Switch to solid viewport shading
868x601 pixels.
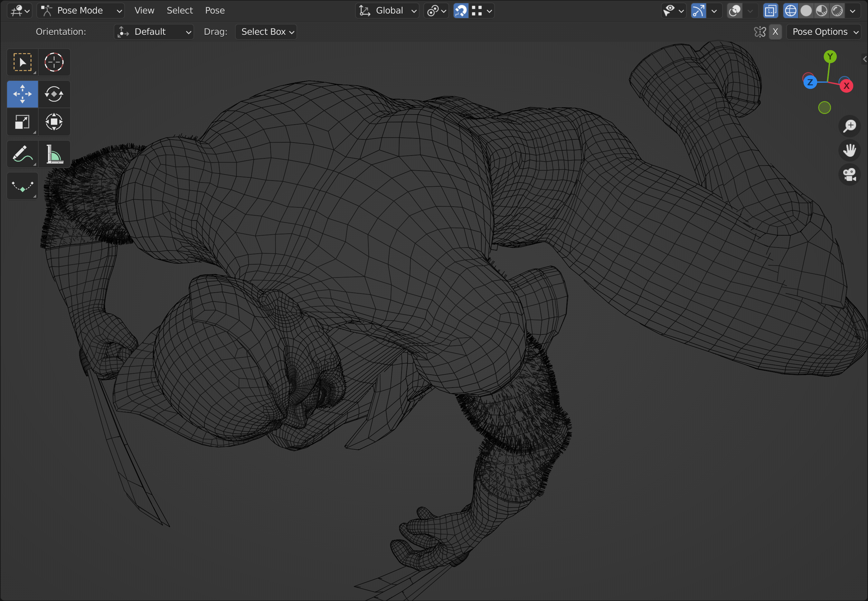(x=806, y=11)
